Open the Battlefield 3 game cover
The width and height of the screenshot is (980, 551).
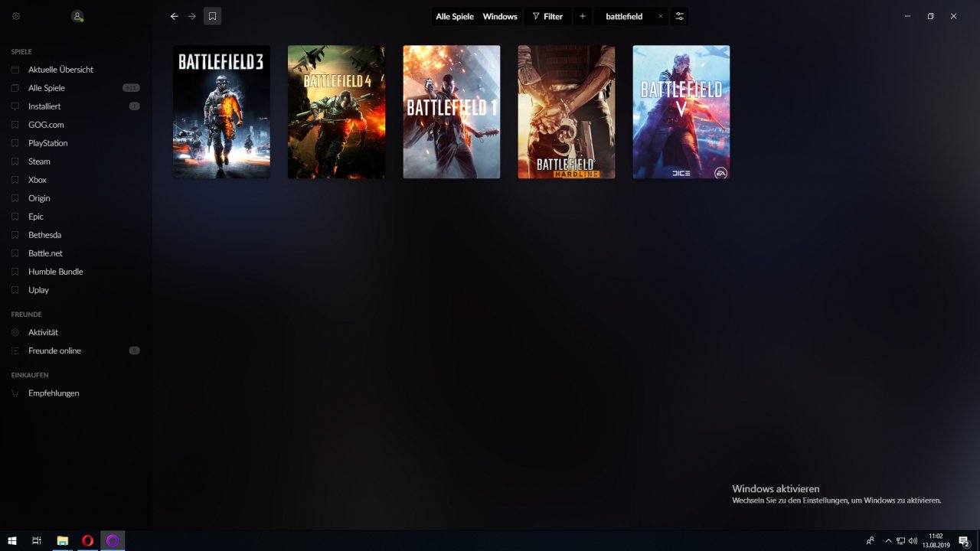pos(221,112)
